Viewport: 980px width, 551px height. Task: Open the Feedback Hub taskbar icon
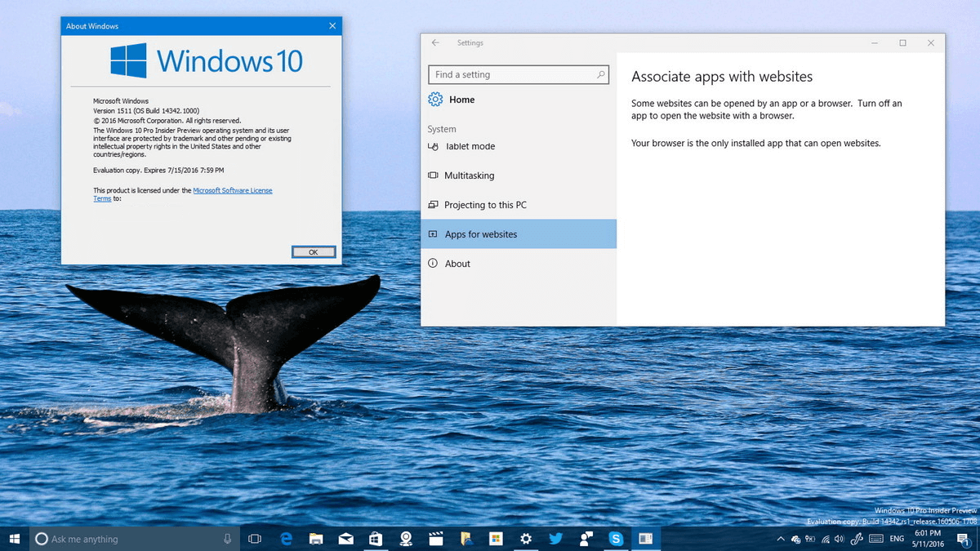(x=586, y=539)
